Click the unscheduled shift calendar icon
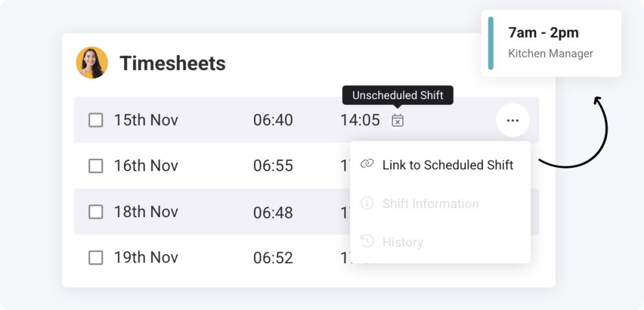 pyautogui.click(x=397, y=120)
